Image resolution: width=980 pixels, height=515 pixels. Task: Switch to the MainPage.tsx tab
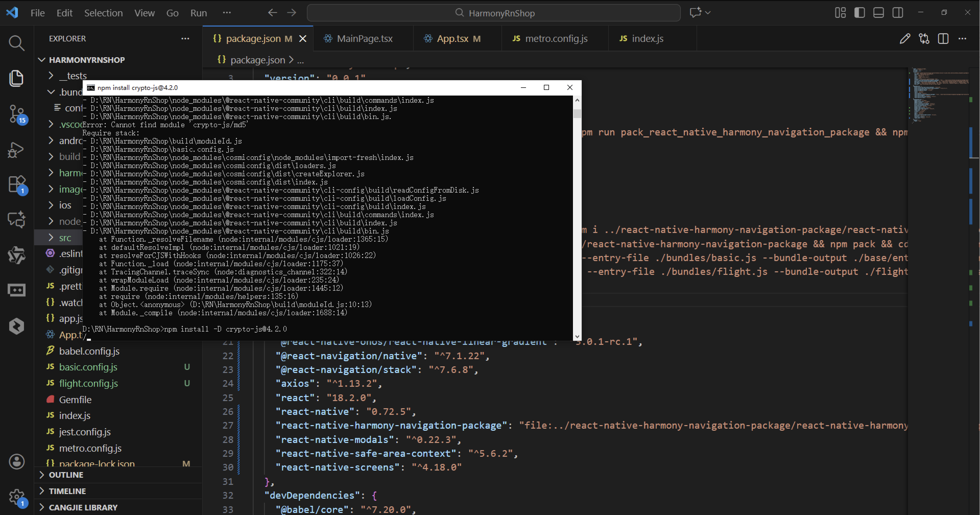[x=363, y=38]
